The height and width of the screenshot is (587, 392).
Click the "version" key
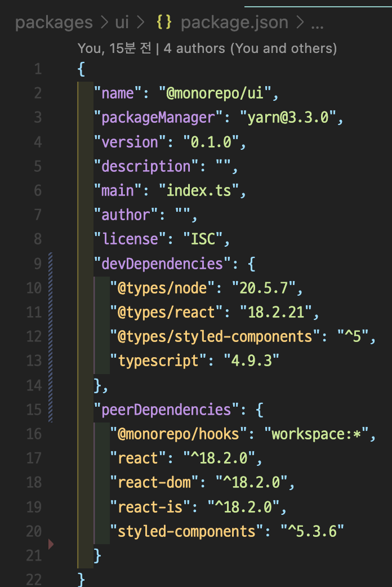pyautogui.click(x=130, y=142)
